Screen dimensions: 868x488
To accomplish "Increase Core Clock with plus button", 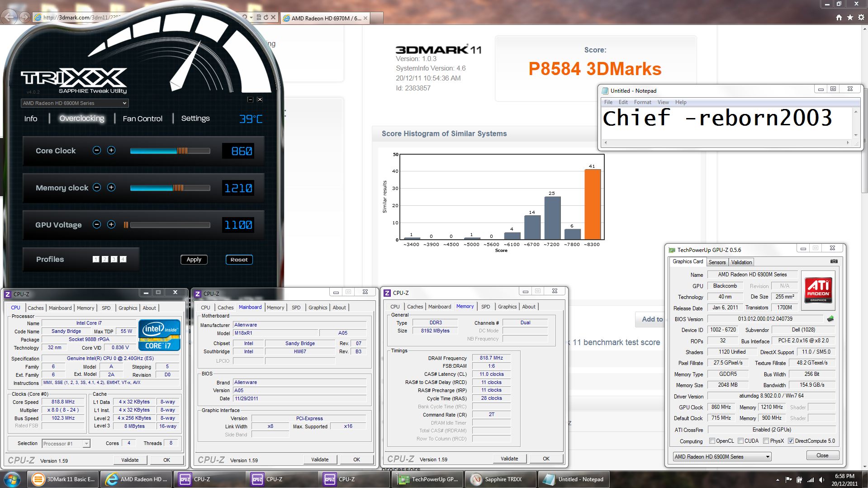I will pyautogui.click(x=111, y=150).
